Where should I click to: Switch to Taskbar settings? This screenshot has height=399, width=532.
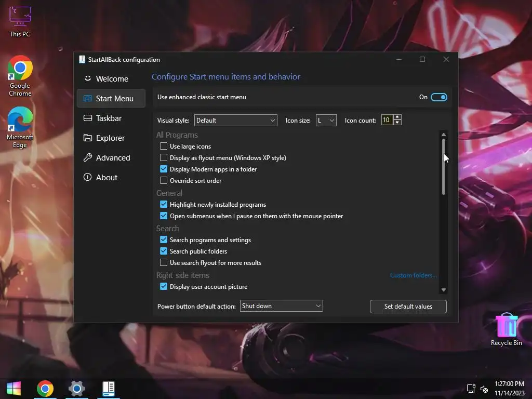tap(111, 118)
